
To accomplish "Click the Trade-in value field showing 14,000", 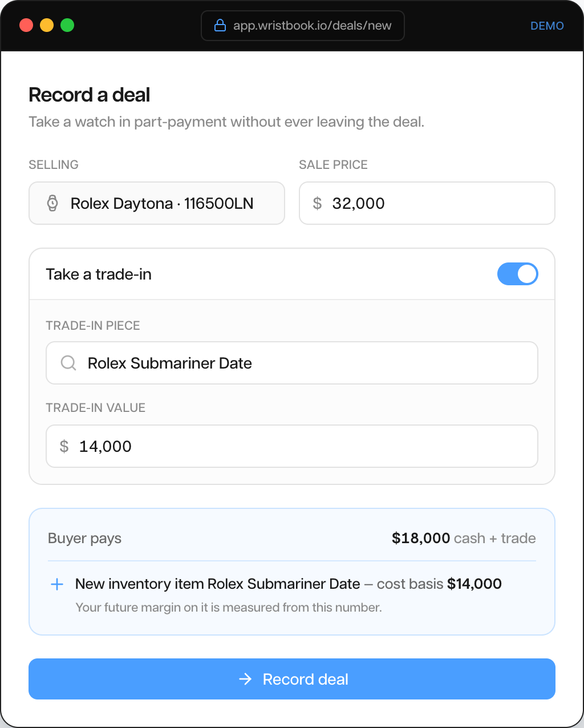I will [292, 446].
